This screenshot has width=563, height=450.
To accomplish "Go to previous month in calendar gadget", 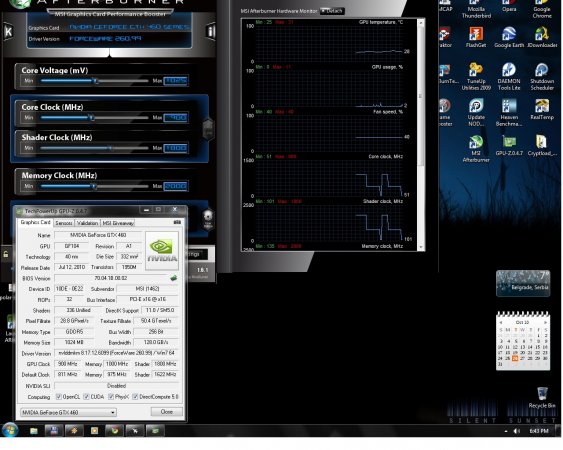I will (501, 323).
